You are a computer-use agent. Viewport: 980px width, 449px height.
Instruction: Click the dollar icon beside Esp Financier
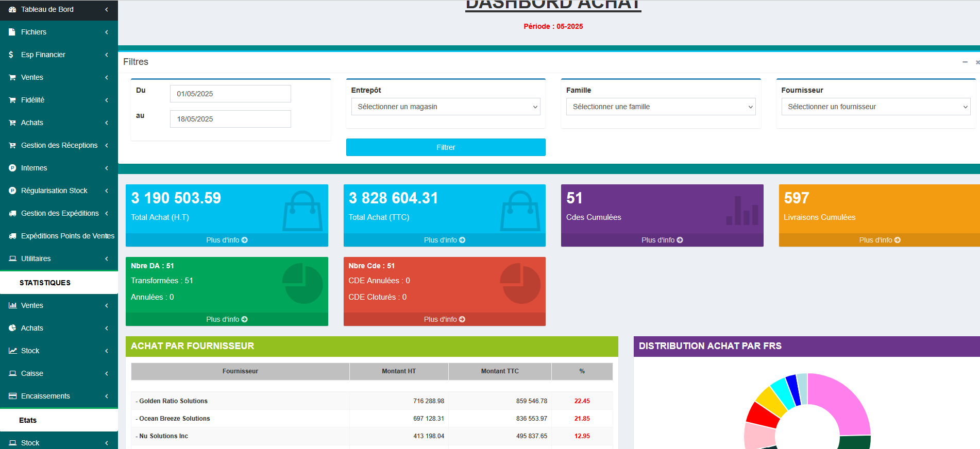click(x=11, y=55)
